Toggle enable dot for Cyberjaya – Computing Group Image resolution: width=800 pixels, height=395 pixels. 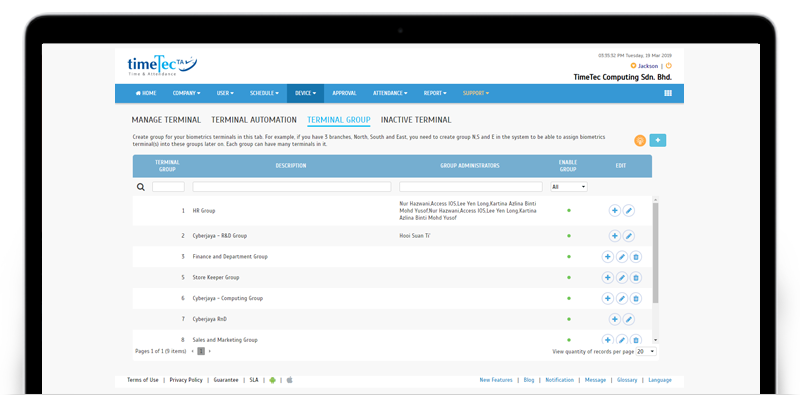tap(569, 299)
